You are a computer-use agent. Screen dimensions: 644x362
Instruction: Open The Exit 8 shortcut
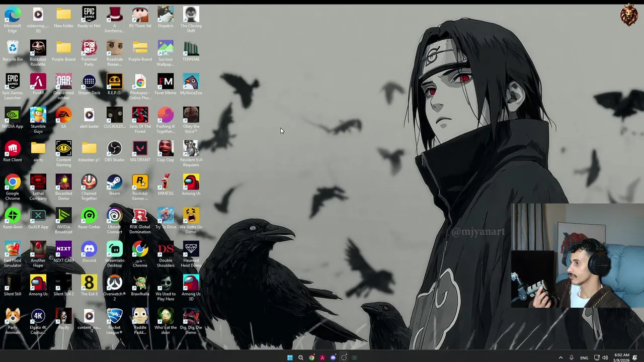point(89,286)
